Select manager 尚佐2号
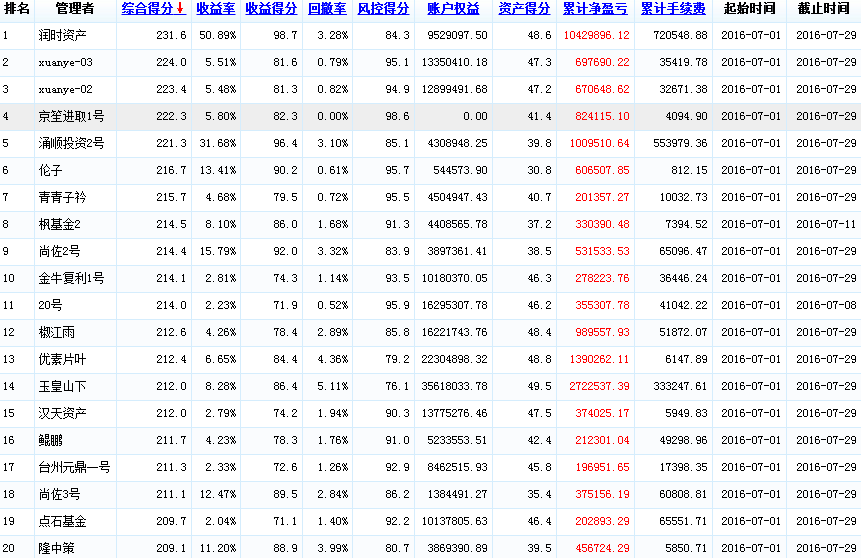This screenshot has height=558, width=861. pos(59,251)
